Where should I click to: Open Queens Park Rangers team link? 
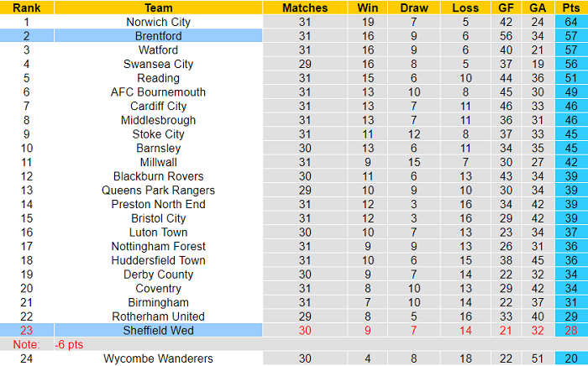pyautogui.click(x=158, y=191)
